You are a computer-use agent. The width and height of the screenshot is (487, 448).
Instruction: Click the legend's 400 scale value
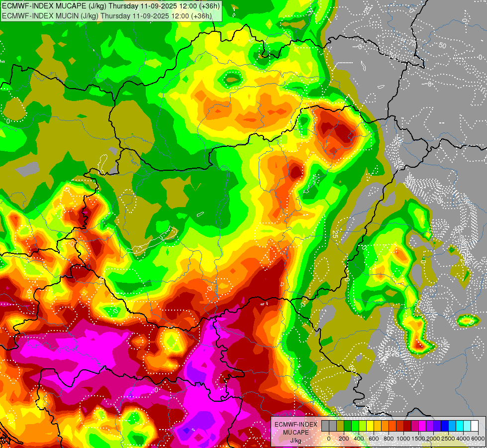pos(359,439)
